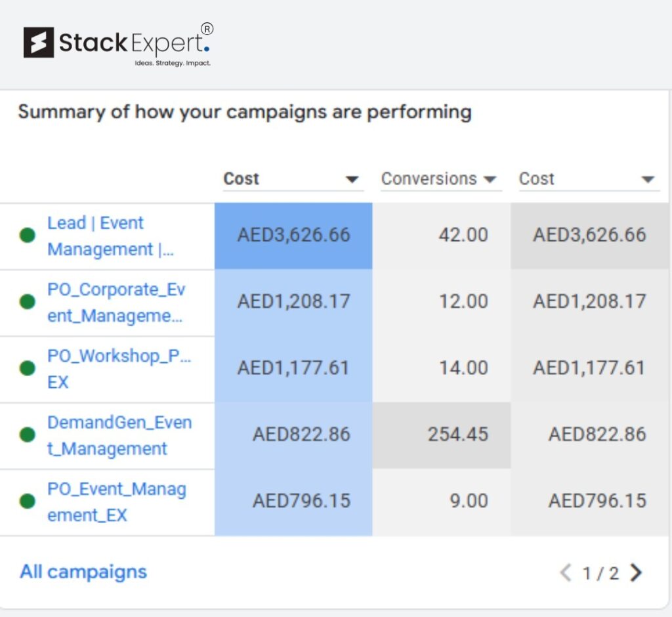Select the PO_Workshop_P_EX campaign link
This screenshot has height=617, width=672.
112,368
